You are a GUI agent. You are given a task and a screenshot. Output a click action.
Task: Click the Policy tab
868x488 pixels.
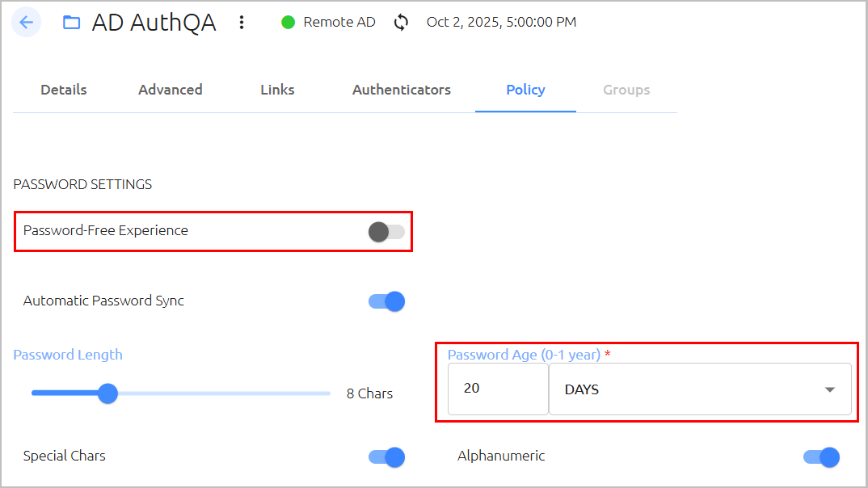coord(525,90)
